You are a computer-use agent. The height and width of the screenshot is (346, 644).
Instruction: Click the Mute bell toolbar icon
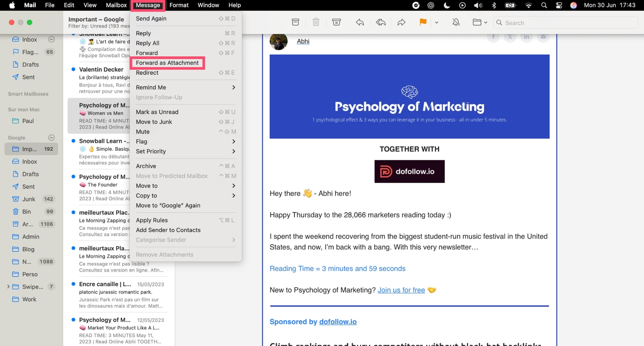pos(456,23)
